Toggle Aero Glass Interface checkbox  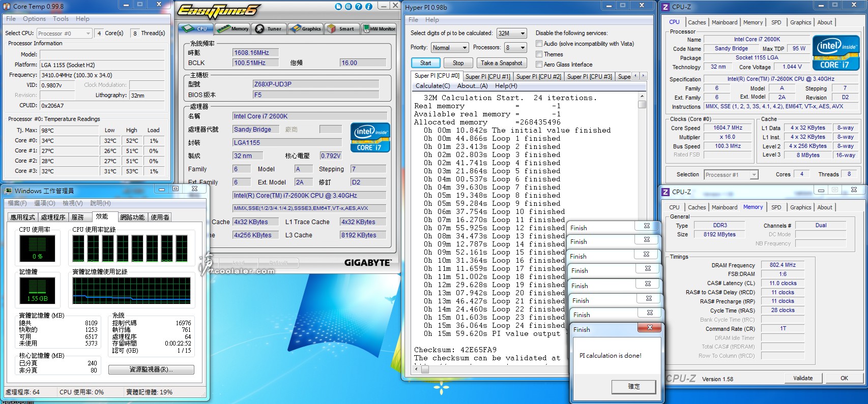[x=539, y=65]
